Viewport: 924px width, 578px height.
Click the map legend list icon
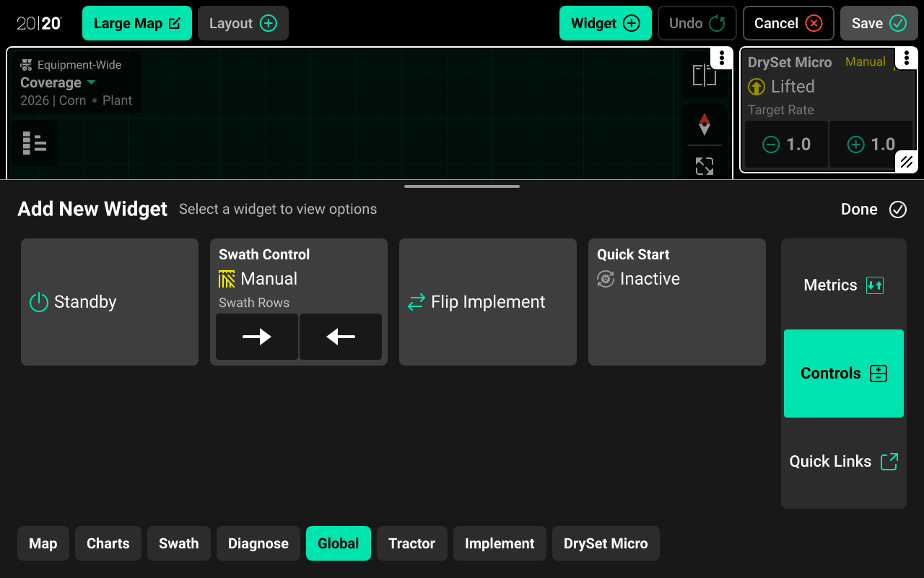(34, 143)
